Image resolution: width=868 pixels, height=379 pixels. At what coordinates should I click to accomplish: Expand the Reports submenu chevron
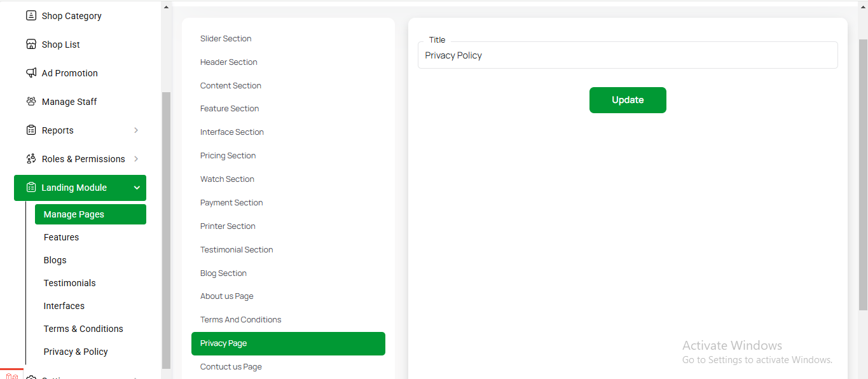(x=136, y=130)
